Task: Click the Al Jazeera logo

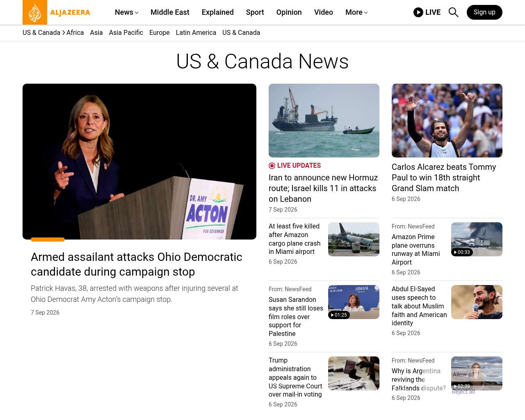Action: (57, 12)
